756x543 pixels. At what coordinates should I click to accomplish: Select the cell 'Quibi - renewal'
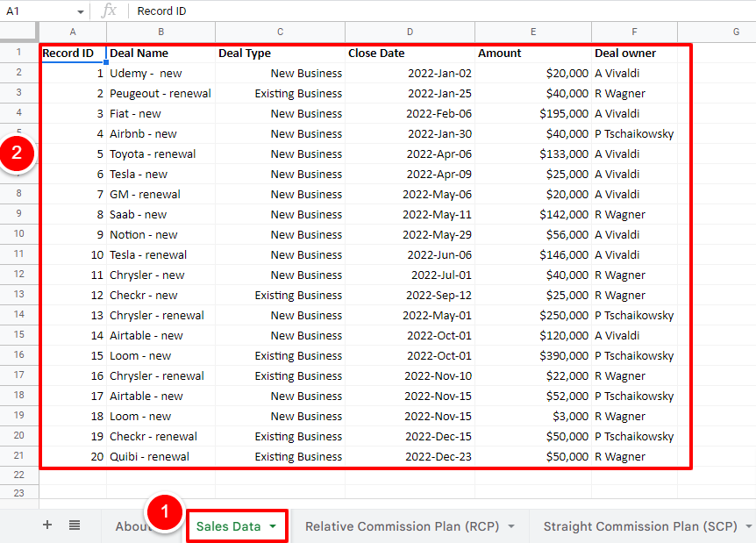161,457
